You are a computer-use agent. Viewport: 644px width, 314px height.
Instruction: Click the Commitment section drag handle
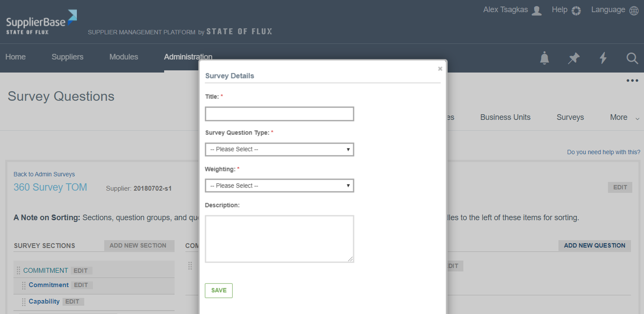point(18,271)
